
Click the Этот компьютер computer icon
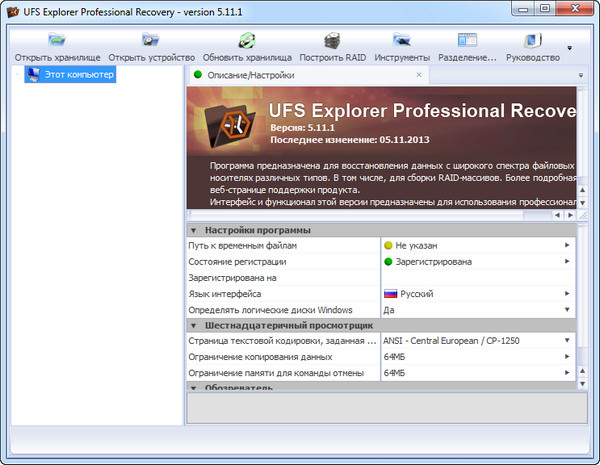(33, 74)
